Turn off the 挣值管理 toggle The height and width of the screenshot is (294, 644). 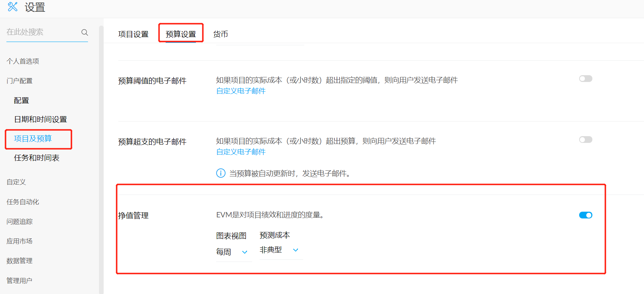pos(585,215)
